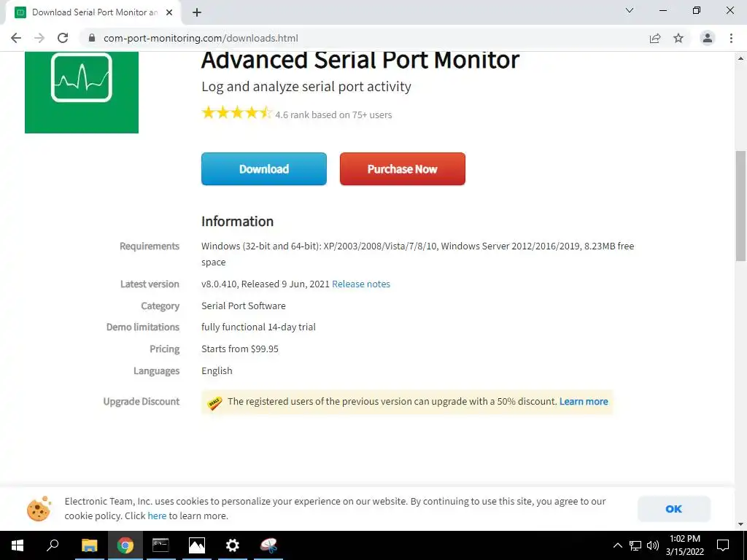Click the share page icon
This screenshot has height=560, width=747.
coord(655,38)
